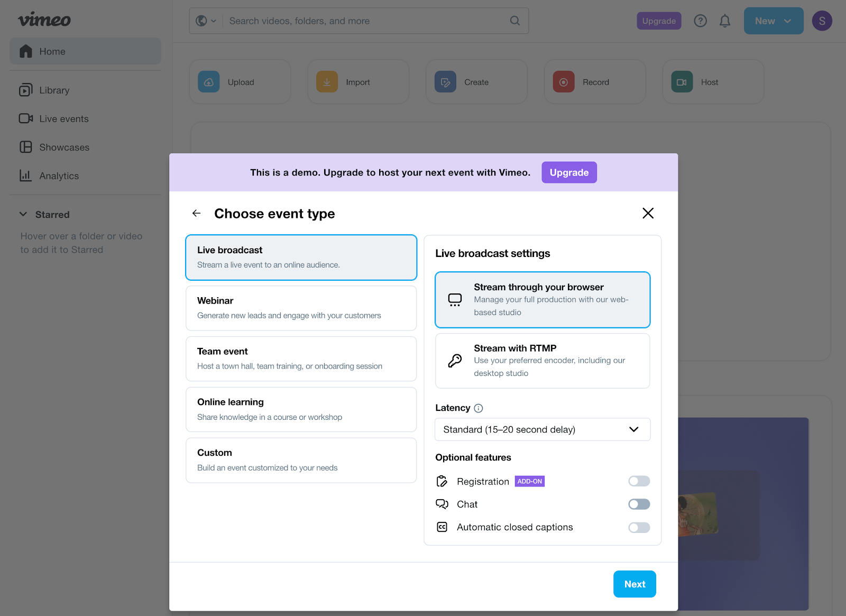Turn on Chat for the event
This screenshot has width=846, height=616.
tap(639, 504)
